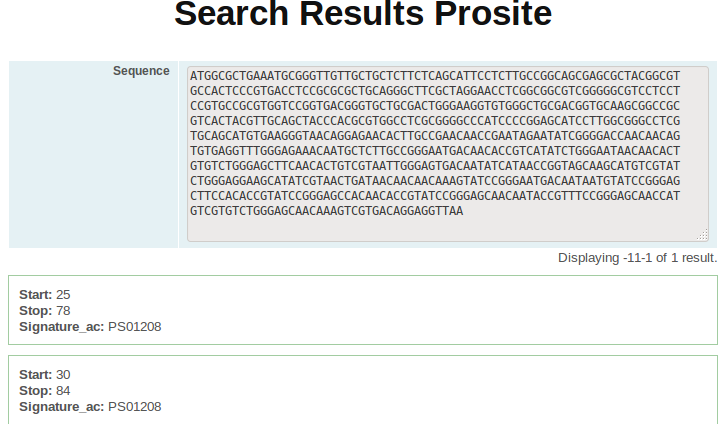Click the Start value 25
The width and height of the screenshot is (725, 424).
pos(63,295)
